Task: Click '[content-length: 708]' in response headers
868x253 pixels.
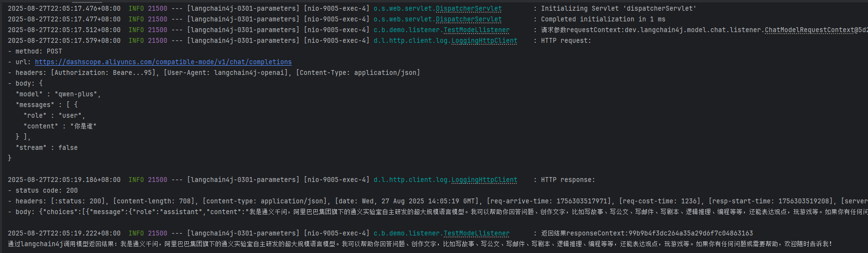Action: coord(154,201)
